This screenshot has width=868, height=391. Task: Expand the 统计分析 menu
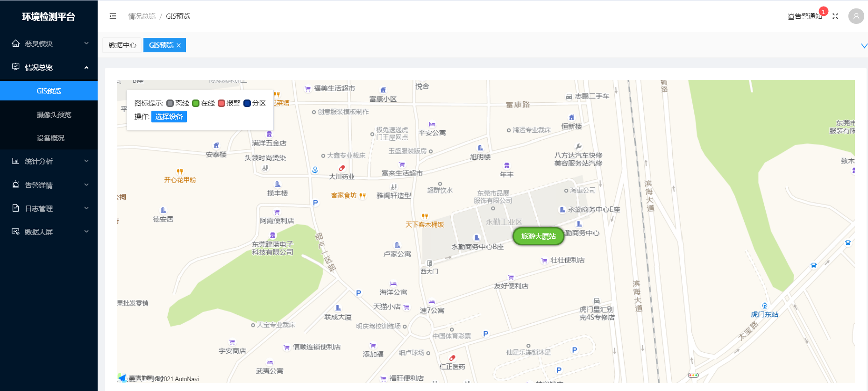tap(86, 161)
